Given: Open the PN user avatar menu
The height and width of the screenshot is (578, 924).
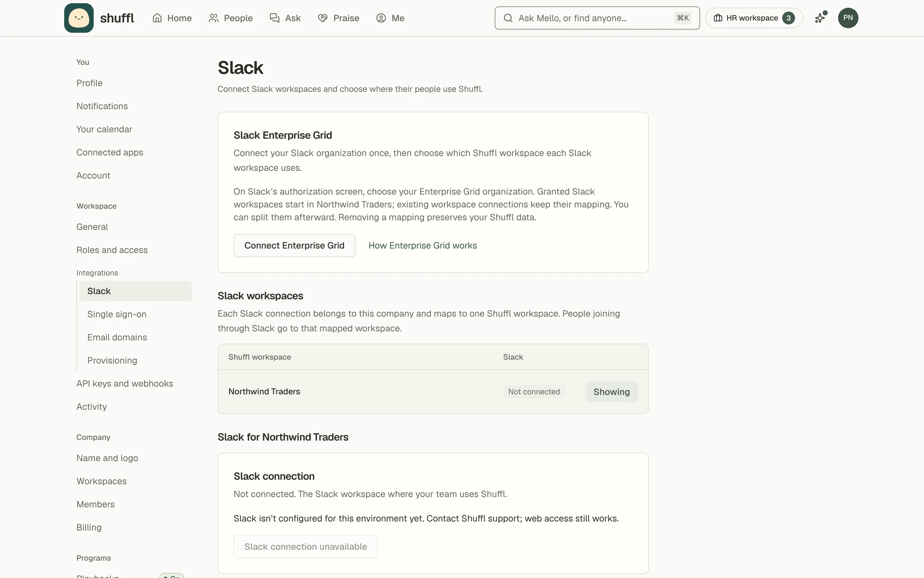Looking at the screenshot, I should 848,18.
